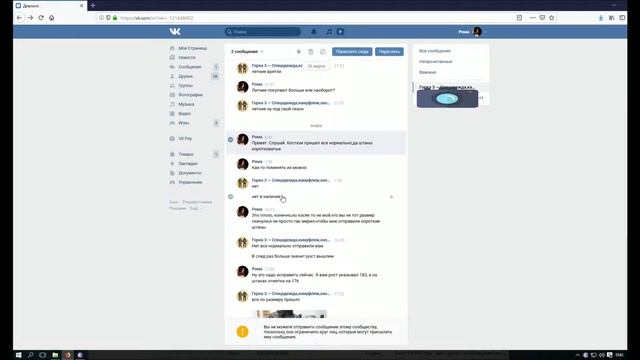Screen dimensions: 640x360
Task: Clear the selection with the X next to '2 сообщения'
Action: pyautogui.click(x=262, y=52)
